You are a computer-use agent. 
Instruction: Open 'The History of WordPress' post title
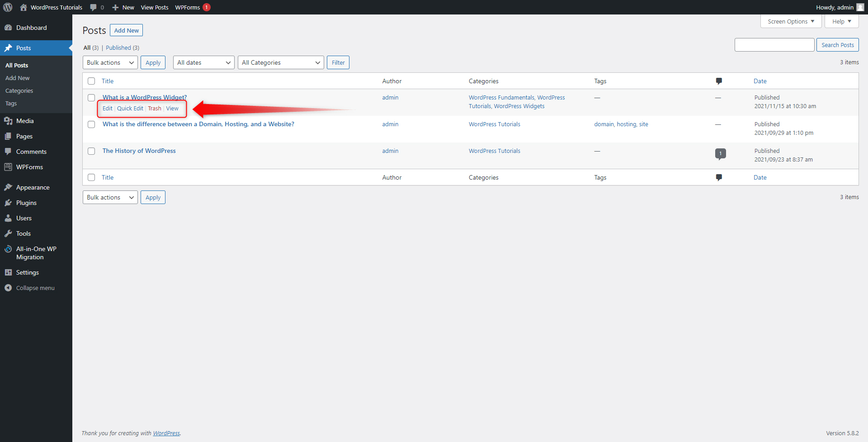point(139,151)
